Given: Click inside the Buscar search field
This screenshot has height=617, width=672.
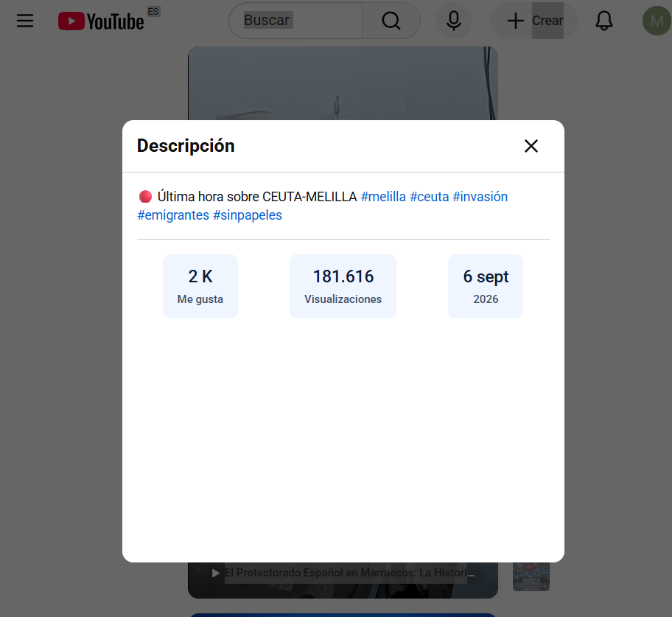Looking at the screenshot, I should click(x=295, y=21).
